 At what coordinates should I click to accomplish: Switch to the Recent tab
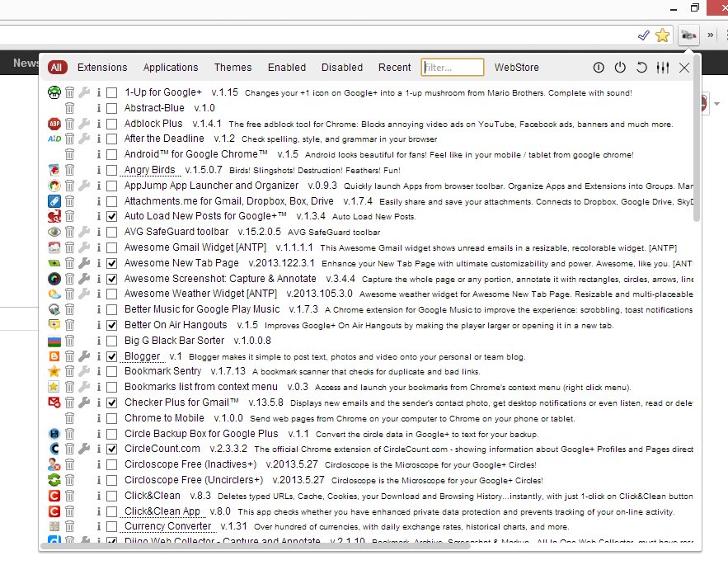(394, 68)
